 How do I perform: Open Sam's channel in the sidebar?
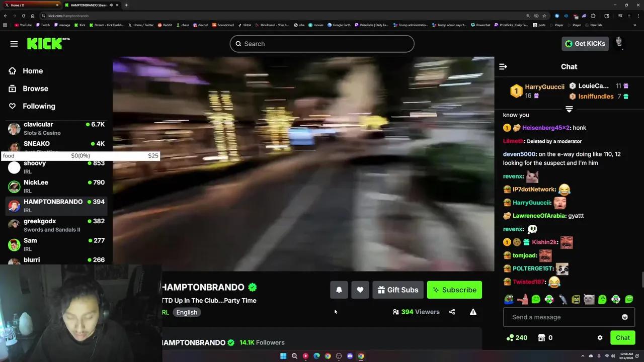pos(56,244)
